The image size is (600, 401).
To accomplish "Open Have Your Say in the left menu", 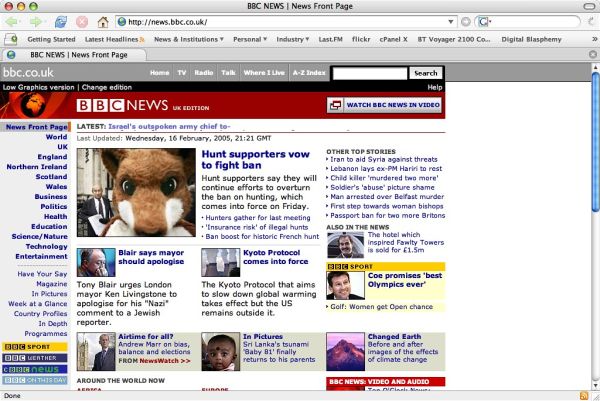I will click(42, 274).
